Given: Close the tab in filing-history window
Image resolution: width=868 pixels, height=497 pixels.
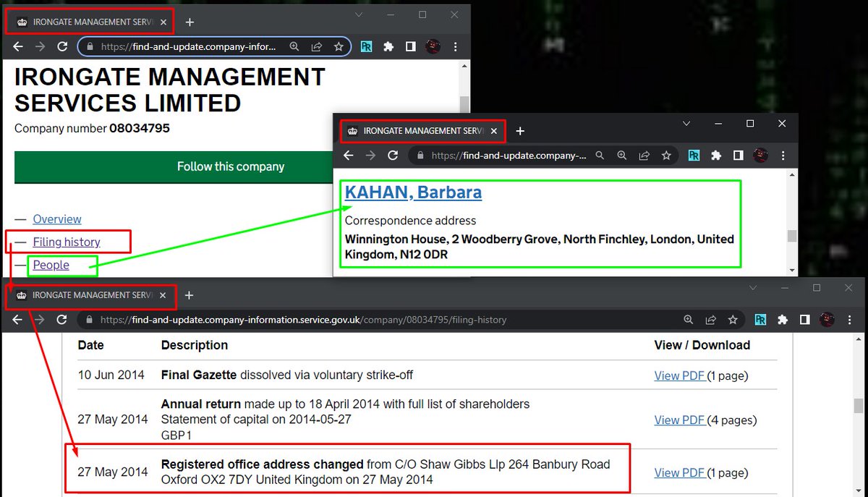Looking at the screenshot, I should (x=163, y=295).
